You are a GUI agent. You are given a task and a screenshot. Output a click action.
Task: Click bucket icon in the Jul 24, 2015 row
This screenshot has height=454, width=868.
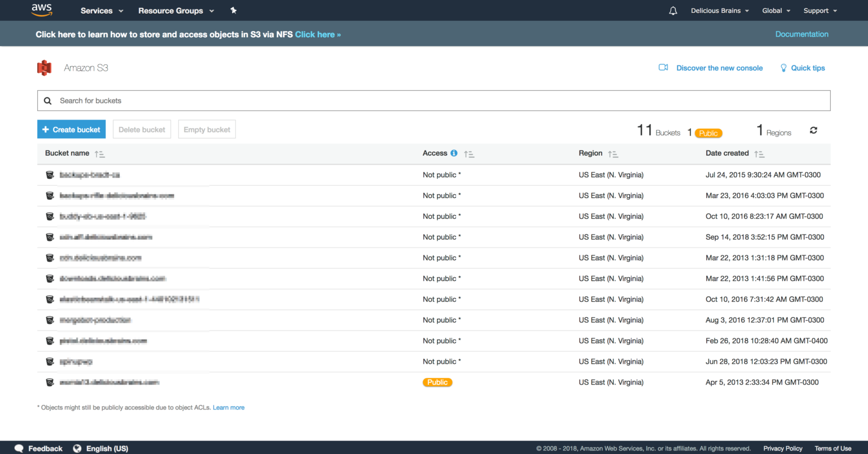(50, 175)
